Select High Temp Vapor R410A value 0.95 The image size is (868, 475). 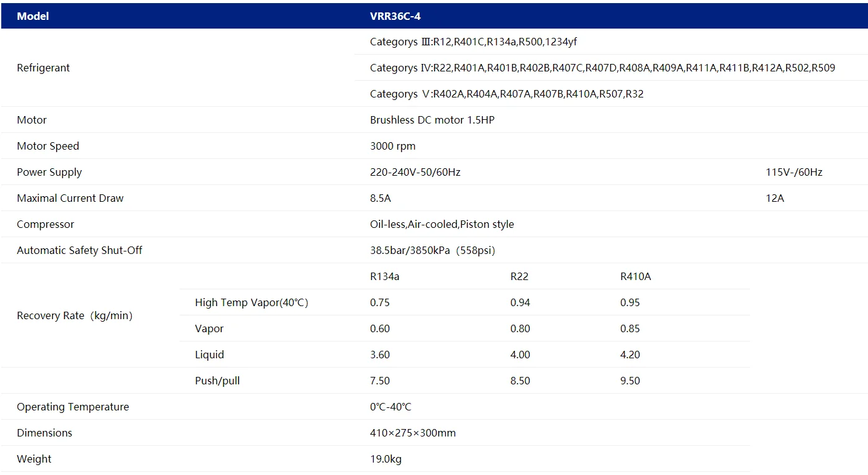pyautogui.click(x=630, y=302)
